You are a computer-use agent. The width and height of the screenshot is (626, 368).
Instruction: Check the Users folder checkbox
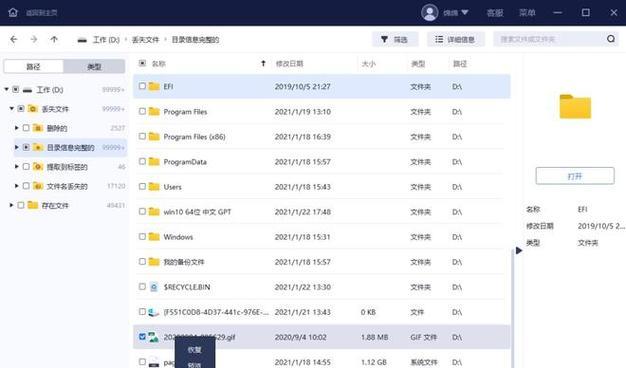point(142,186)
